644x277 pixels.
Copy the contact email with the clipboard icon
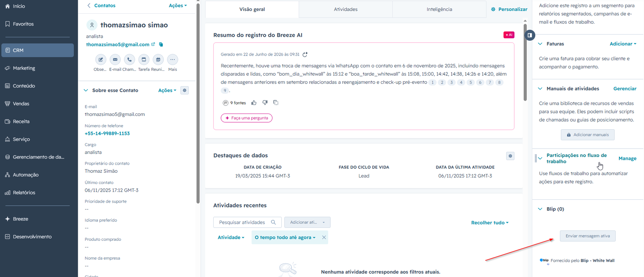(161, 44)
